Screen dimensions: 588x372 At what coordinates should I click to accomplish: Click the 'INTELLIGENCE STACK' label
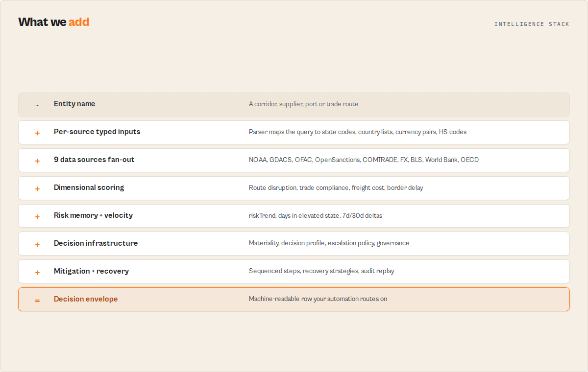click(x=532, y=24)
